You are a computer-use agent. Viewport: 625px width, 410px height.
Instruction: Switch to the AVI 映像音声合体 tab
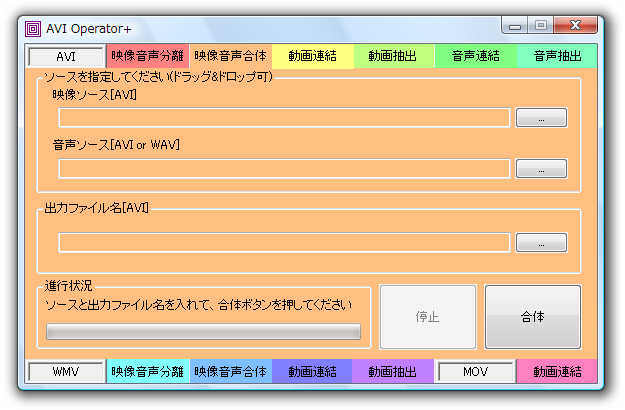click(x=230, y=56)
